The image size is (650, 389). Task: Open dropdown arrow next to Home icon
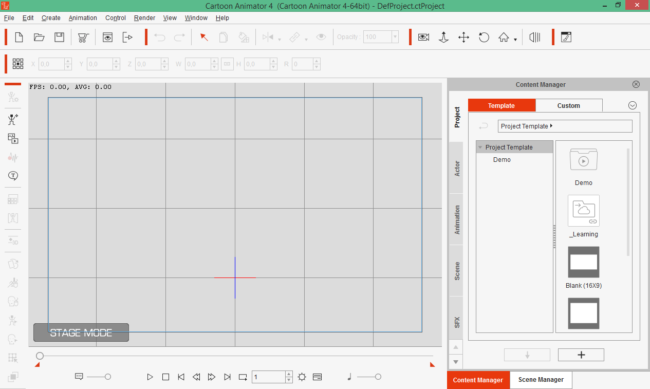pos(515,39)
